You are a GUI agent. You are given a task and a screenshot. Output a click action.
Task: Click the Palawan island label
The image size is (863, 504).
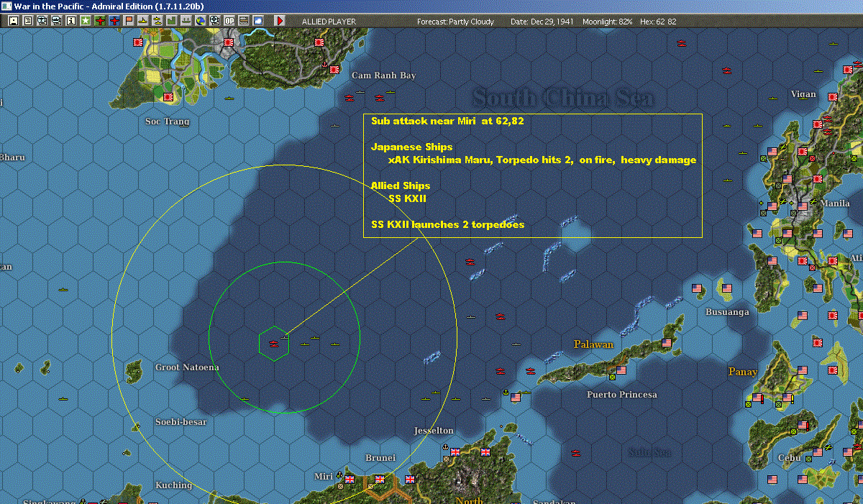[593, 344]
